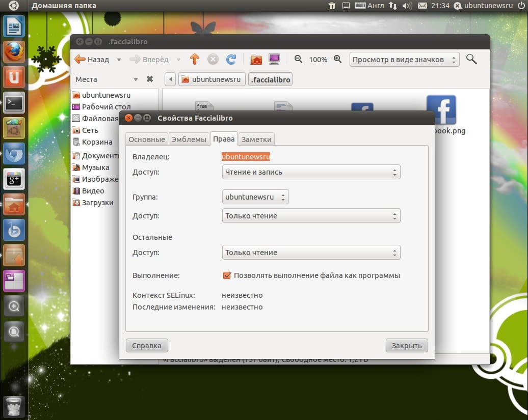528x420 pixels.
Task: Open owner access dropdown Чтение и запись
Action: [x=311, y=172]
